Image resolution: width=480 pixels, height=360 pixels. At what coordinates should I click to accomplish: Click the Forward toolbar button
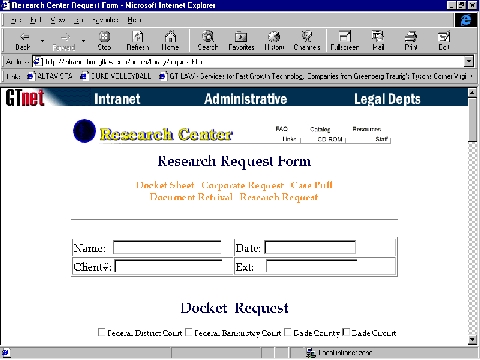tap(64, 41)
